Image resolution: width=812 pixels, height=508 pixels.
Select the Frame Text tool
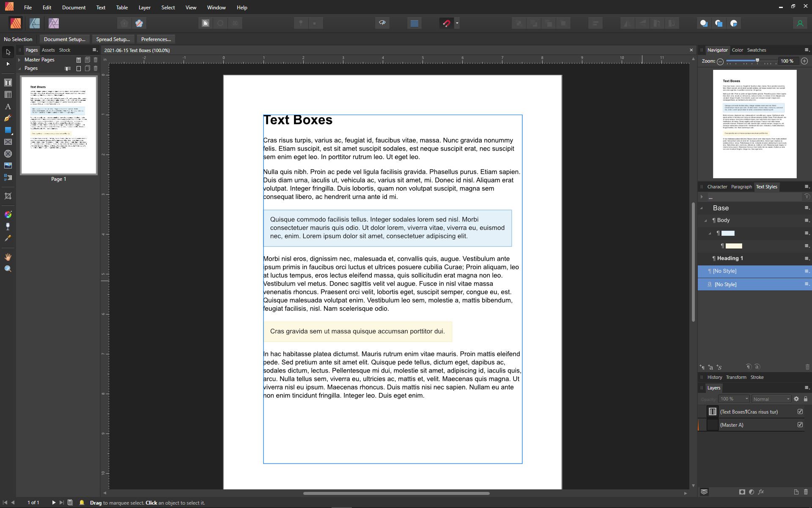pyautogui.click(x=8, y=83)
